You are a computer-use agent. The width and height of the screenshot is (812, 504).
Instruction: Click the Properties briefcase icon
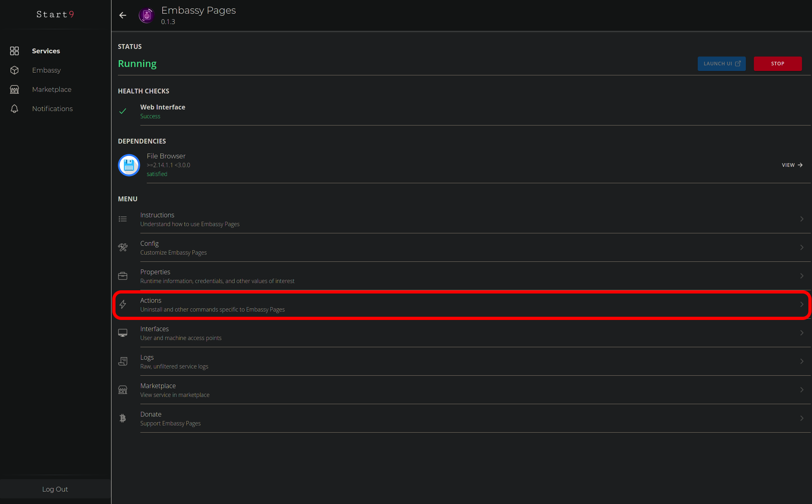(123, 276)
